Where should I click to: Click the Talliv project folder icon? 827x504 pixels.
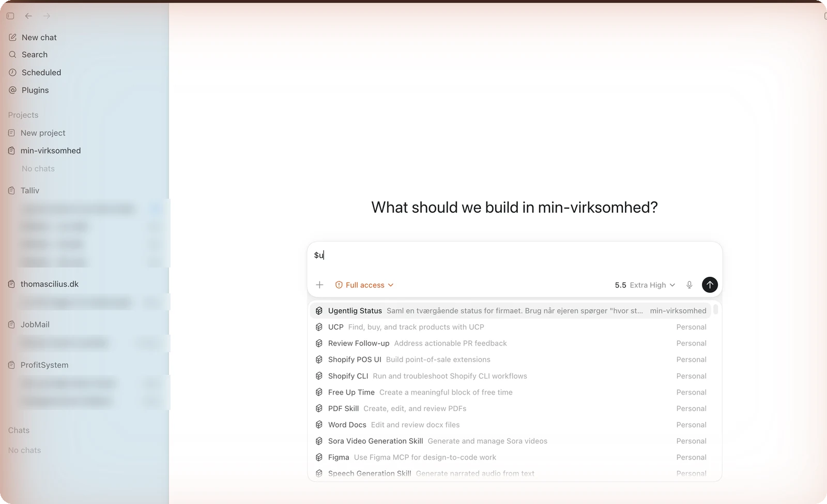pyautogui.click(x=11, y=191)
